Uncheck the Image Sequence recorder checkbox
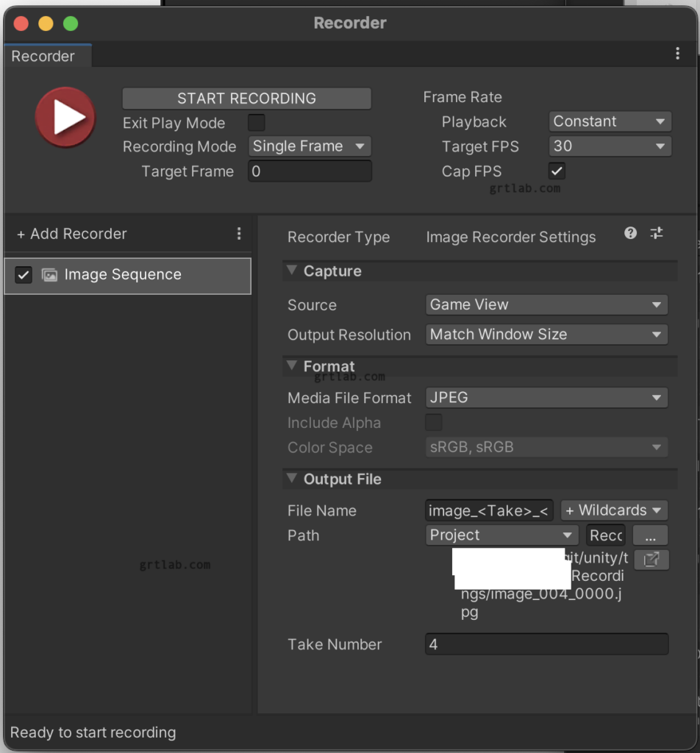The width and height of the screenshot is (700, 753). (x=23, y=274)
